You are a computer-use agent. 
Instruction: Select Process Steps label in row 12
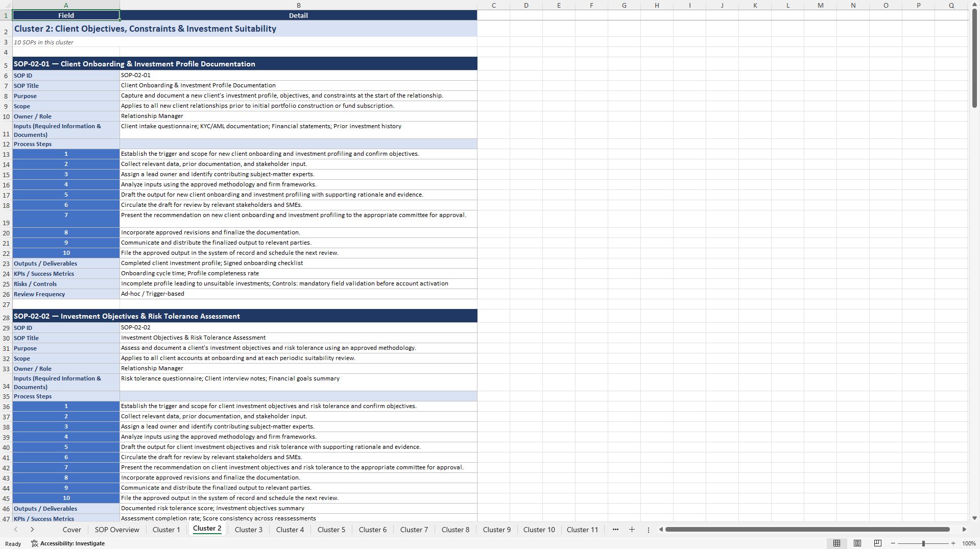(x=66, y=144)
